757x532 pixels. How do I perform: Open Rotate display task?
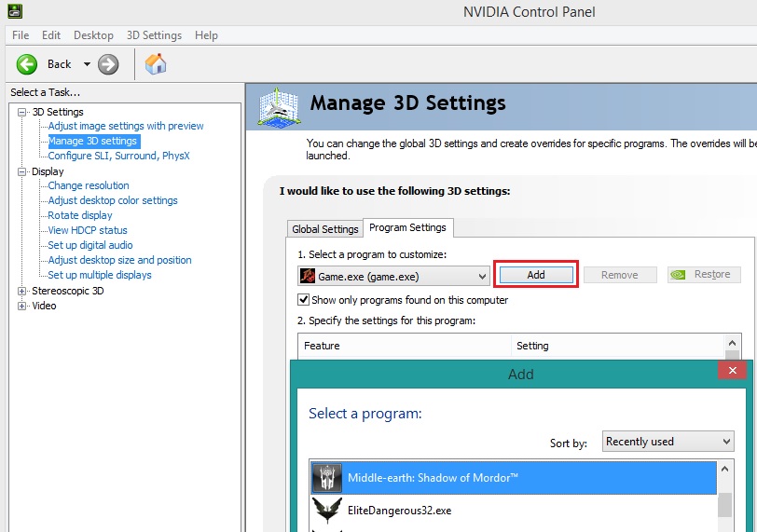point(79,215)
